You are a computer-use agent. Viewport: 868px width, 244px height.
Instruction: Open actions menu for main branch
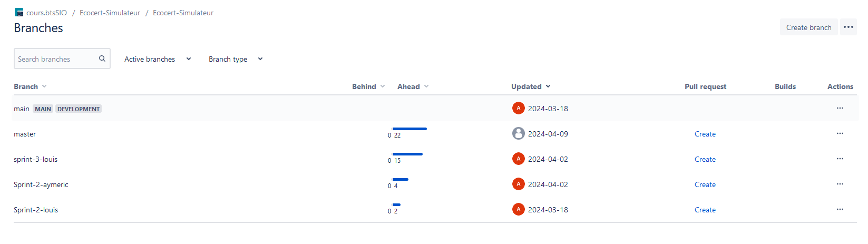tap(840, 108)
